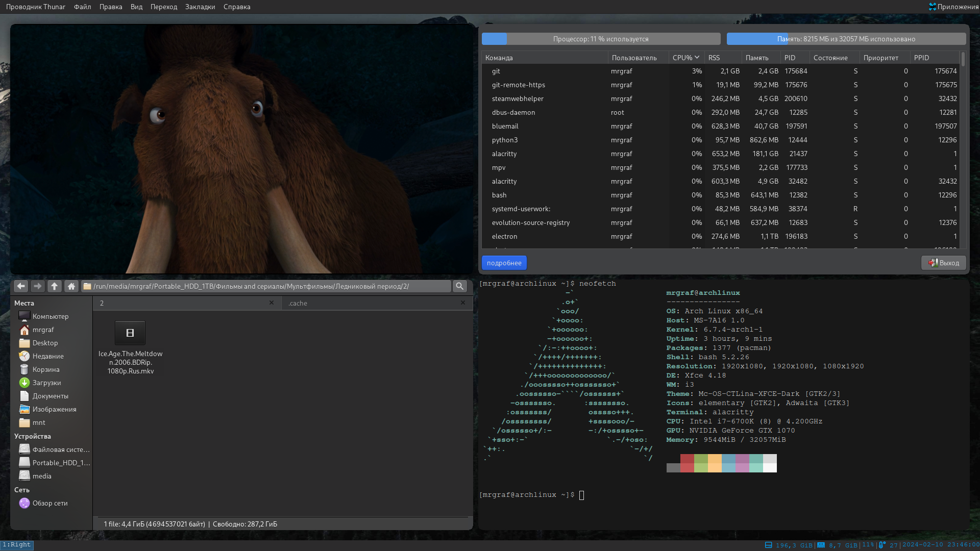
Task: Open Файл menu in Thunar
Action: tap(82, 7)
